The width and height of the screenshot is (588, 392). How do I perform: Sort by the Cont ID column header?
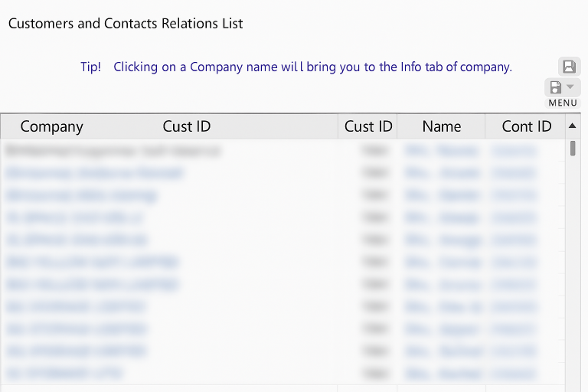[x=526, y=126]
